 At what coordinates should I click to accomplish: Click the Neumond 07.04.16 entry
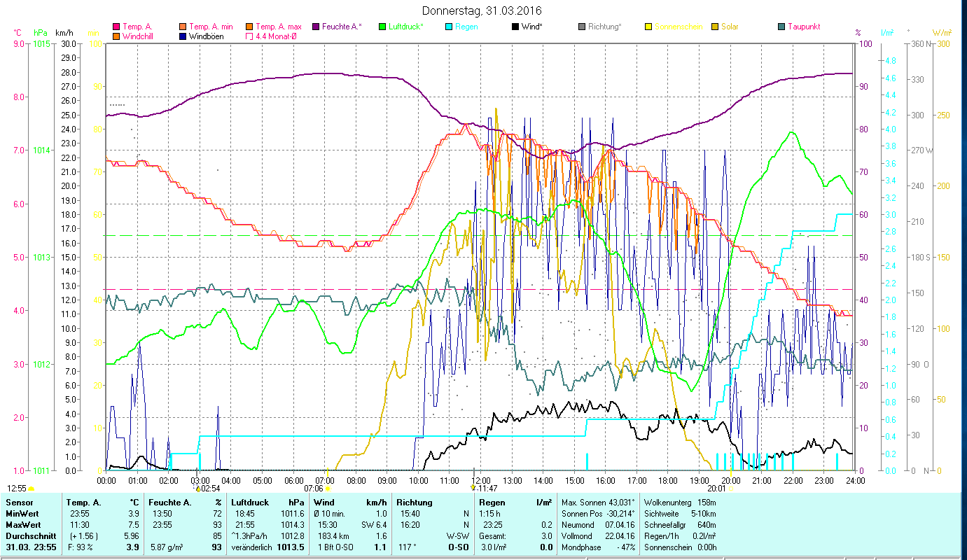(x=598, y=525)
